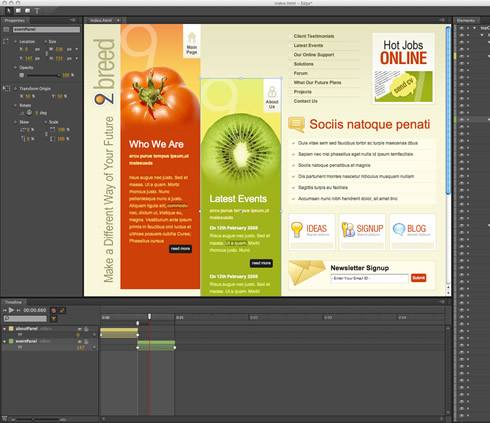
Task: Expand the topmost row in Elements panel
Action: pos(474,28)
